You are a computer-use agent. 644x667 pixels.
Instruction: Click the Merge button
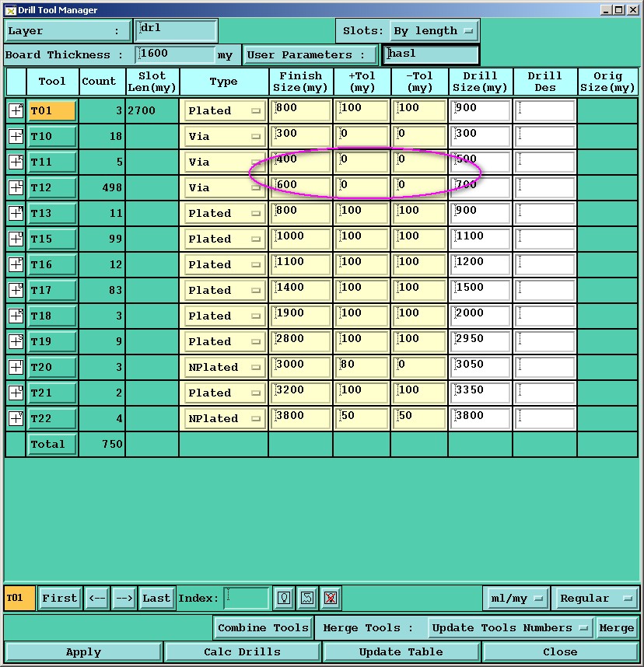tap(617, 628)
